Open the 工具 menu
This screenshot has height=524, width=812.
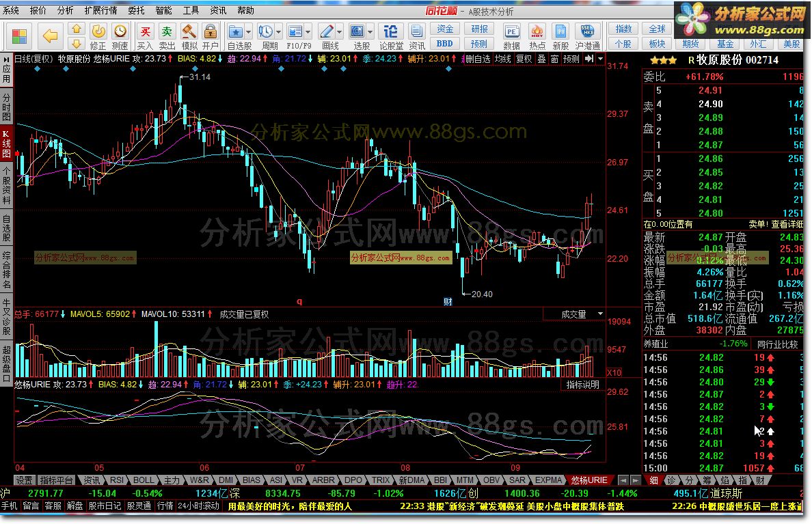click(x=191, y=10)
